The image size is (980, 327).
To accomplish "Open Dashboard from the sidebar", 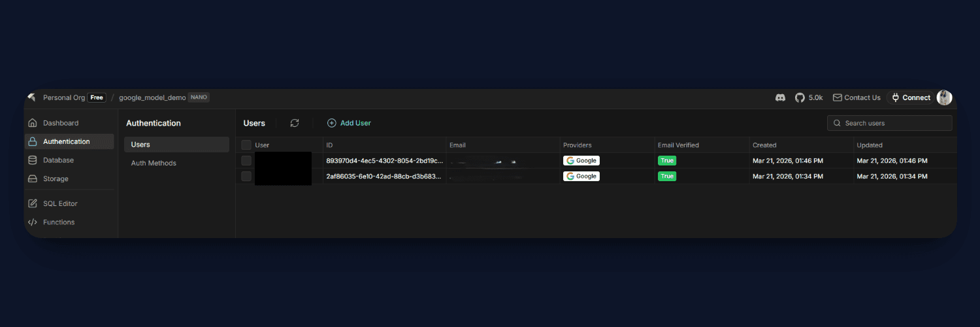I will click(x=60, y=123).
